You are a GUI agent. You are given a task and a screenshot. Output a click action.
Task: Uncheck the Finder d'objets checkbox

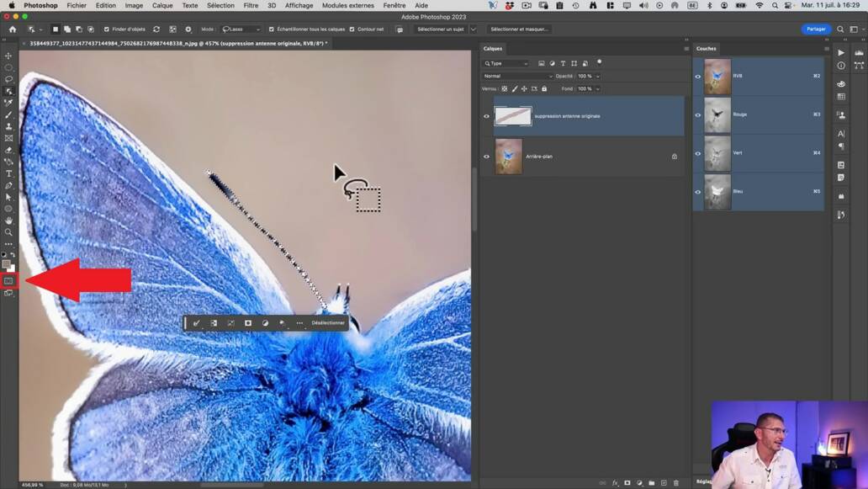[107, 29]
